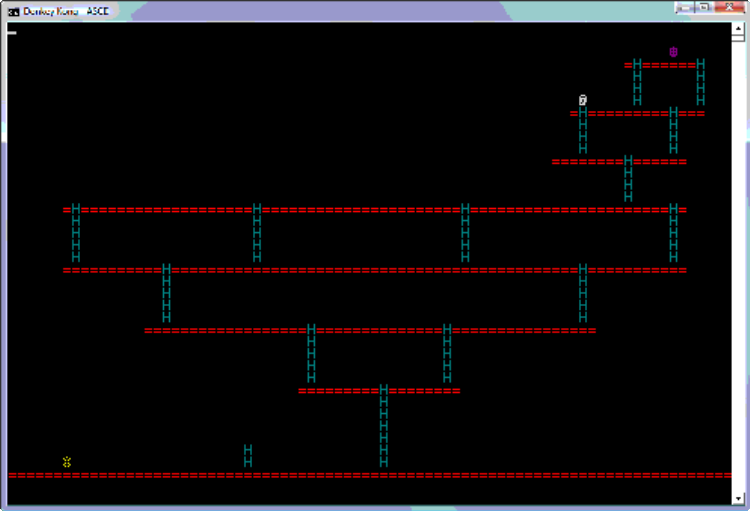Click the blinking cursor at top-left of console
Image resolution: width=750 pixels, height=511 pixels.
(x=12, y=33)
